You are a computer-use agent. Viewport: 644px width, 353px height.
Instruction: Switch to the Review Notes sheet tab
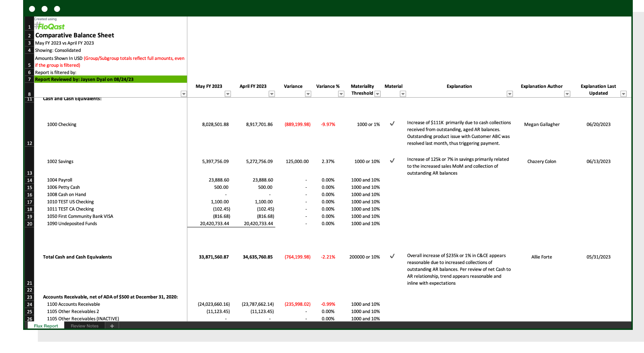(x=84, y=326)
